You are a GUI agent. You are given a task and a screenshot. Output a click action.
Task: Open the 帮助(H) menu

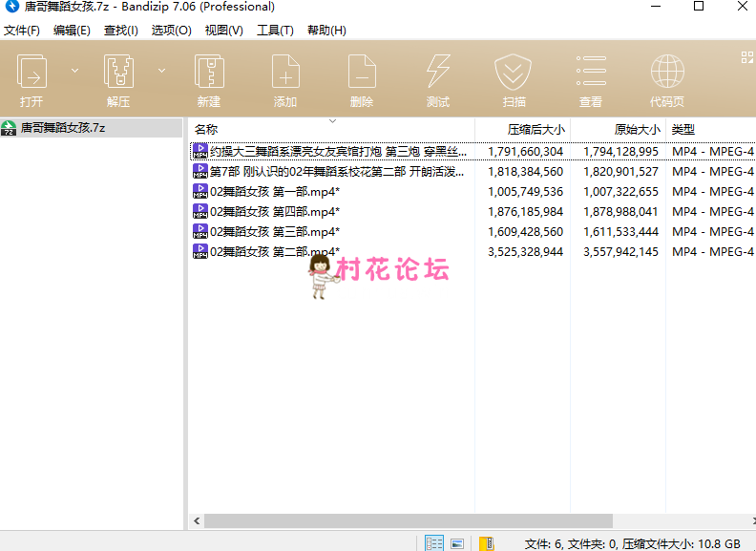(x=326, y=31)
